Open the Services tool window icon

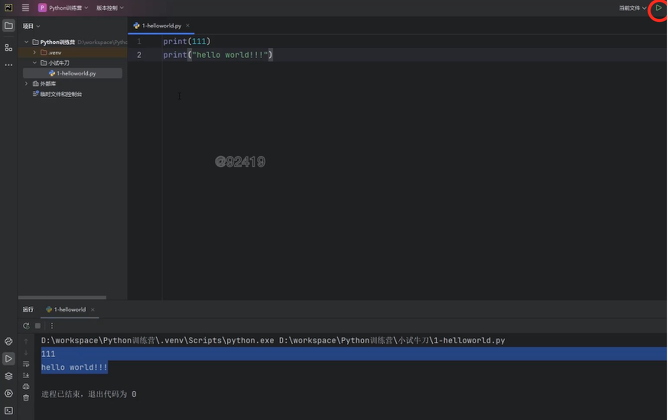pos(9,393)
